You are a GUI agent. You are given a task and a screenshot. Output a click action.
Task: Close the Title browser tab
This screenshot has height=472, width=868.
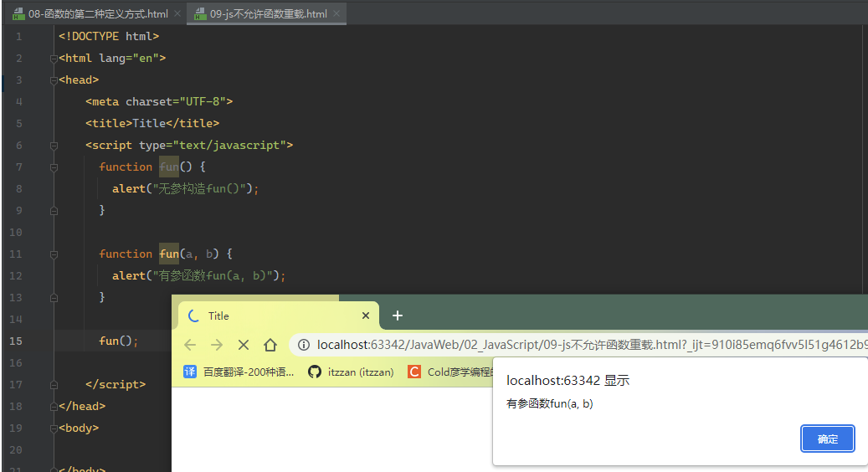pyautogui.click(x=365, y=316)
